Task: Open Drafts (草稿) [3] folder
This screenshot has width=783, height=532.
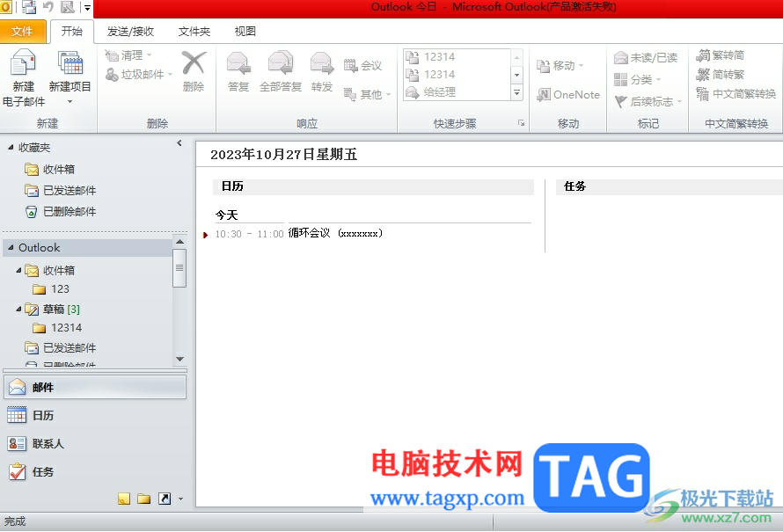Action: coord(53,309)
